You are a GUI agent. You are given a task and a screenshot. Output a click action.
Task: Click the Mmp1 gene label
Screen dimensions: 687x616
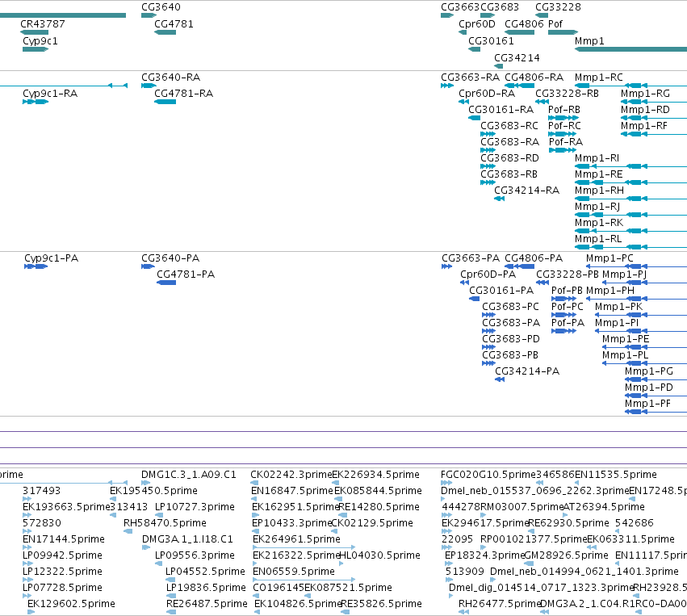click(x=589, y=40)
